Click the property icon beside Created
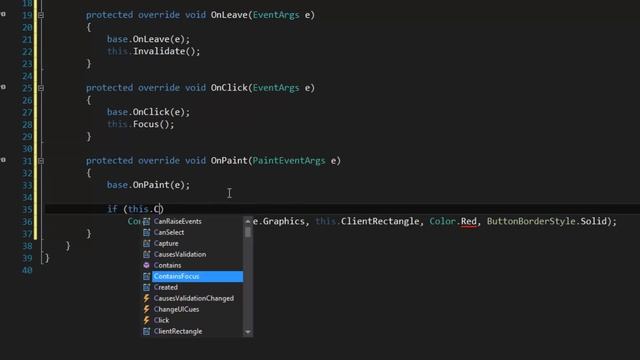Screen dimensions: 640x360 (147, 287)
